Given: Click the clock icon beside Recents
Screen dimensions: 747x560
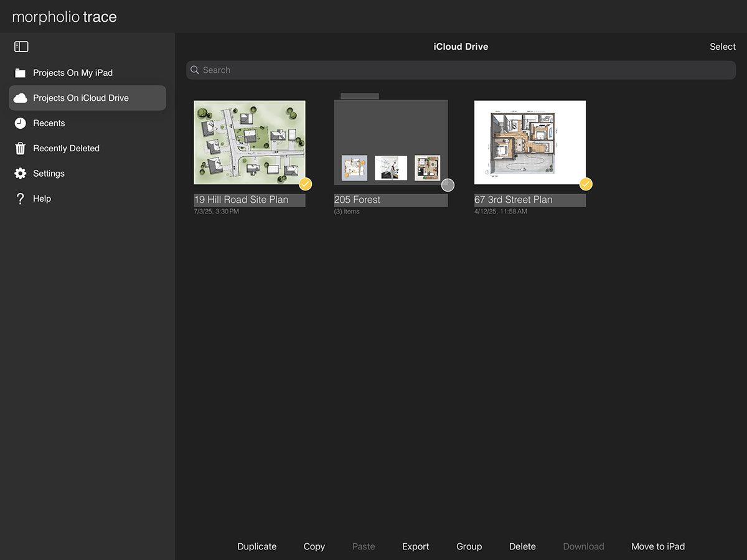Looking at the screenshot, I should pyautogui.click(x=21, y=123).
